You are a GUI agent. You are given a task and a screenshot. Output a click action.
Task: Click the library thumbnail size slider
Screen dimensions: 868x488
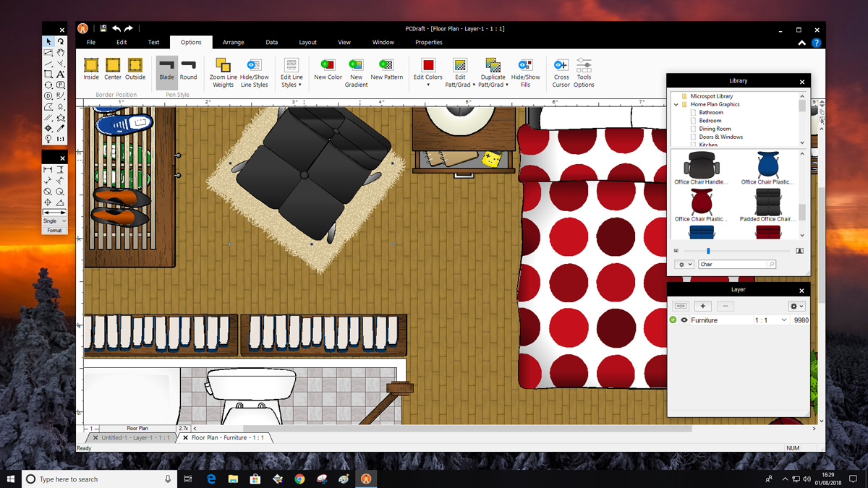coord(708,251)
